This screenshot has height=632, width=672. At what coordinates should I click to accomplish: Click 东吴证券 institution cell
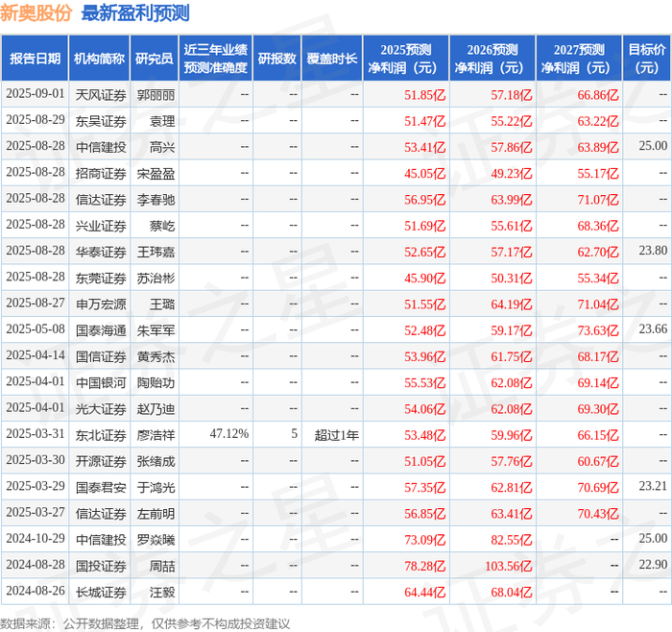[101, 121]
